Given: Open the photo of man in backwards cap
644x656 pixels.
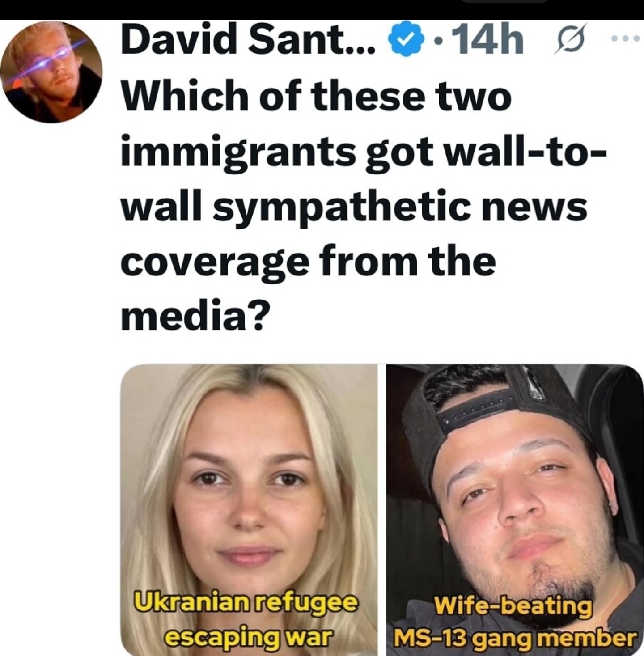Looking at the screenshot, I should (x=515, y=510).
